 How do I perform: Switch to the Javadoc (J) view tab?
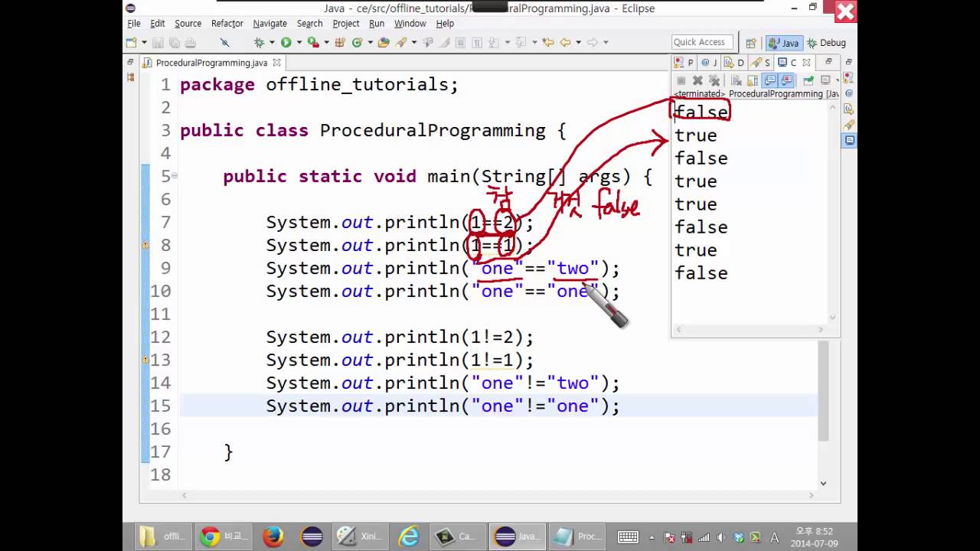point(710,63)
